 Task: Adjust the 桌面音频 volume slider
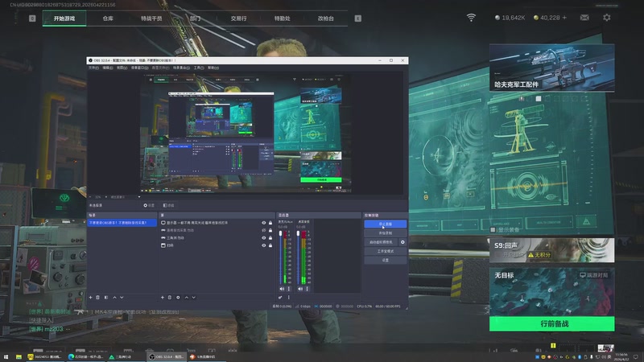point(299,257)
